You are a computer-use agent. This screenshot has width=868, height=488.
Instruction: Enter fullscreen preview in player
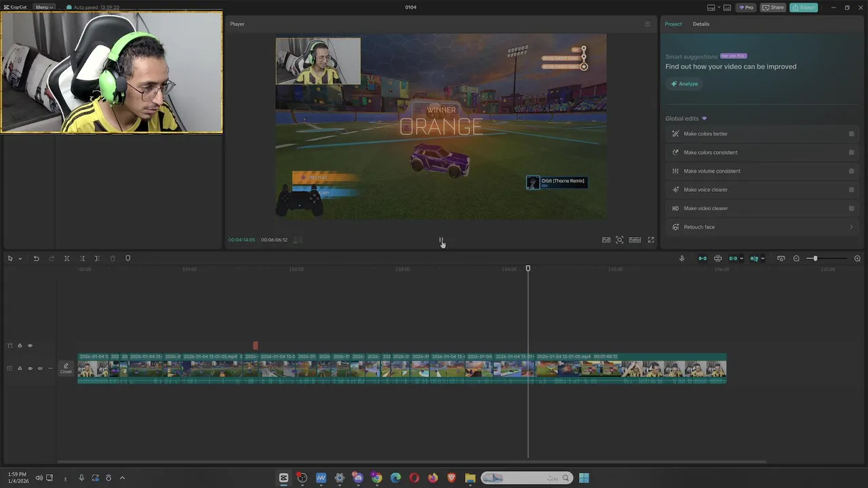coord(651,240)
